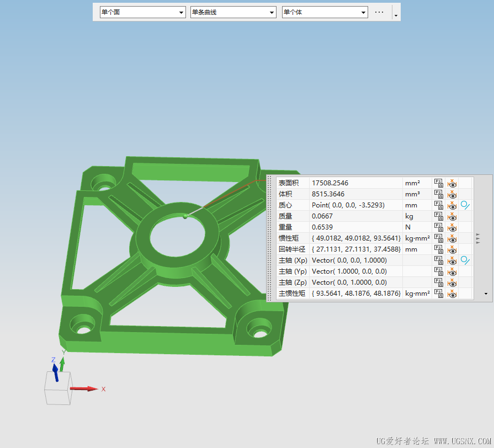Toggle the eye display icon for 质心
The width and height of the screenshot is (494, 448).
click(x=452, y=205)
